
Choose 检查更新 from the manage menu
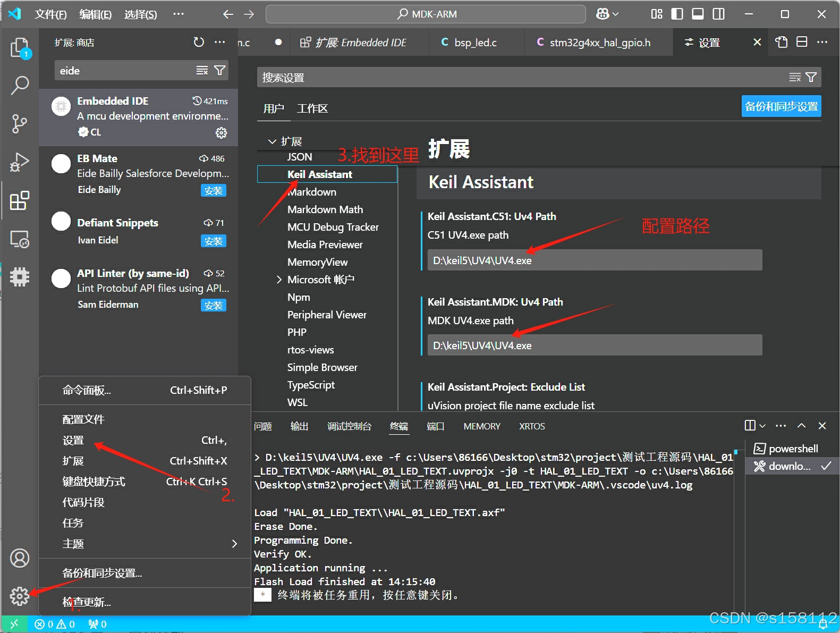tap(145, 602)
